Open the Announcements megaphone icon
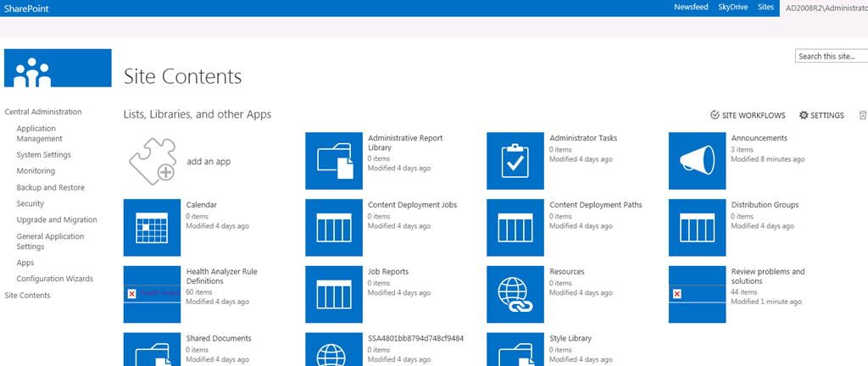868x366 pixels. [697, 160]
